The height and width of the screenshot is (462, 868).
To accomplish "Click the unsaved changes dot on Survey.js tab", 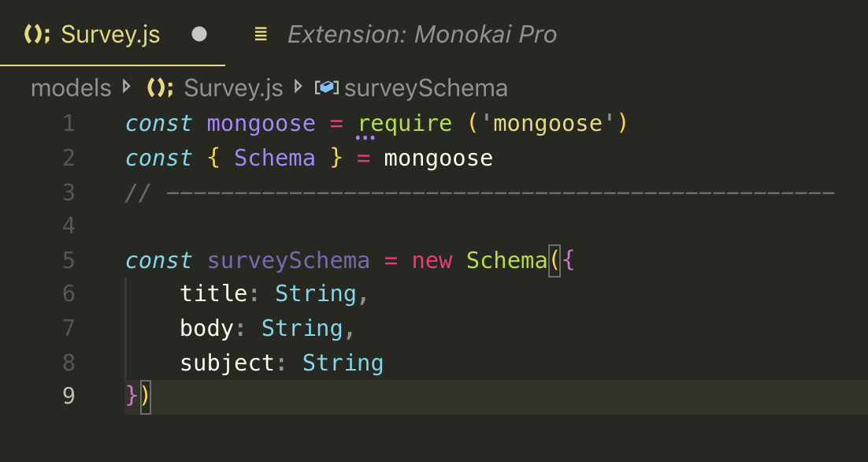I will click(199, 34).
